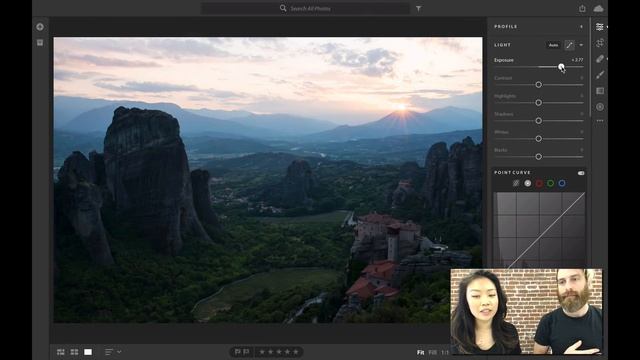
Task: Rate photo one star
Action: point(262,351)
